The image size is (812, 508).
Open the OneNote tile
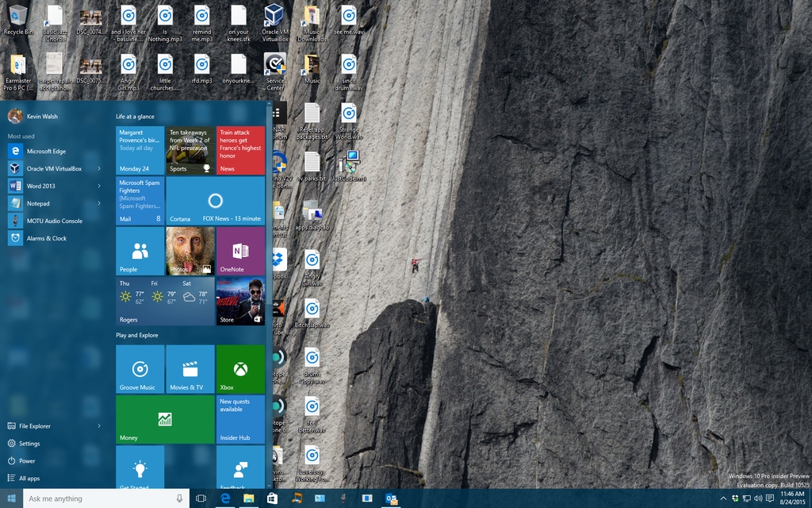click(240, 251)
